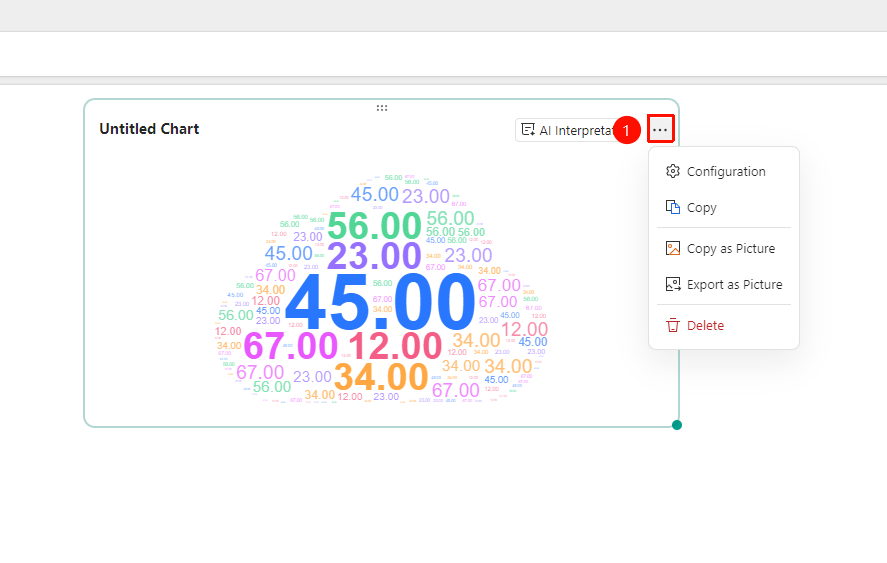Click the AI Interpretation button
The height and width of the screenshot is (563, 887).
pyautogui.click(x=569, y=130)
